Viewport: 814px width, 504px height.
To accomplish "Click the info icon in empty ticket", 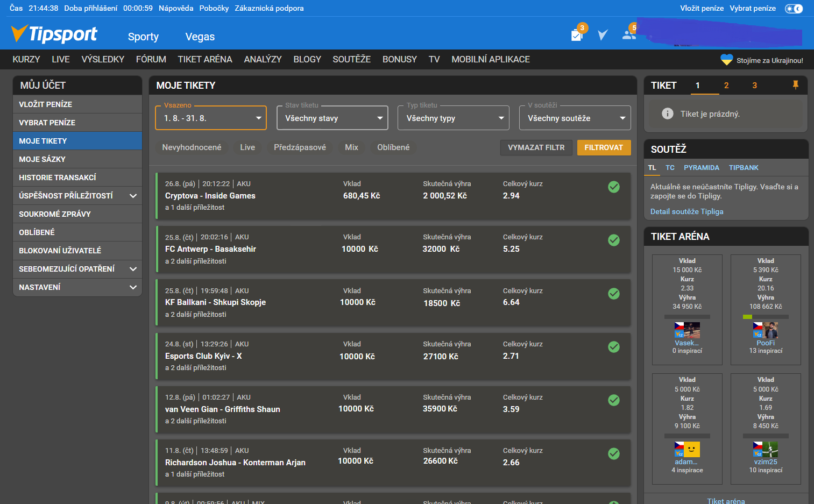I will pos(668,113).
